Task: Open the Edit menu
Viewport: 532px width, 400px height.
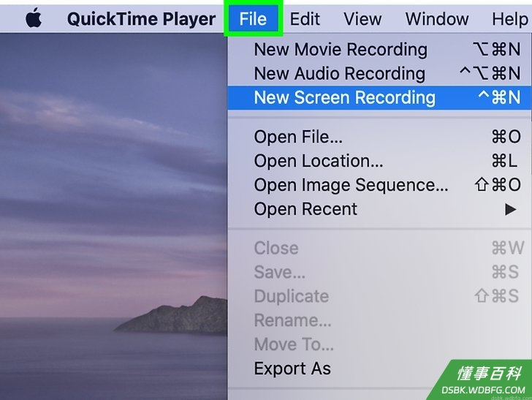Action: (x=305, y=19)
